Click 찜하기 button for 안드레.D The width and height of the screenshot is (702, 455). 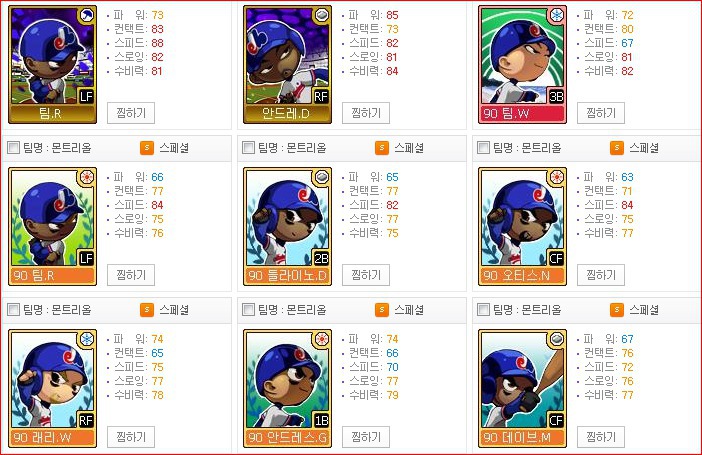366,113
